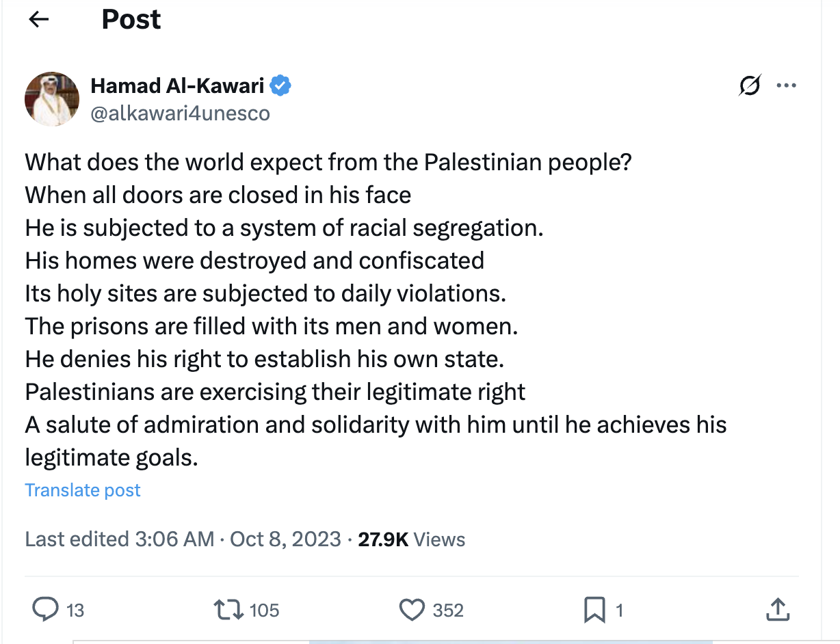Click the display name Hamad Al-Kawari
The width and height of the screenshot is (840, 644).
[177, 86]
